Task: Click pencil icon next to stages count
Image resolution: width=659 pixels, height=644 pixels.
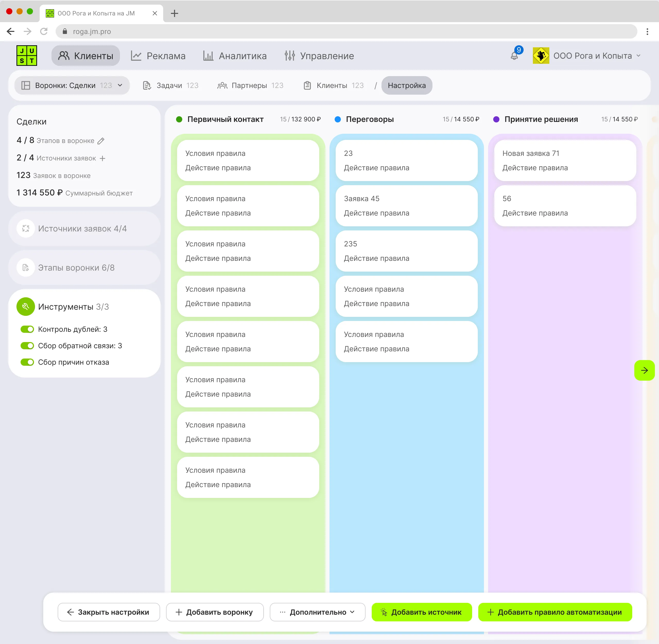Action: (x=101, y=141)
